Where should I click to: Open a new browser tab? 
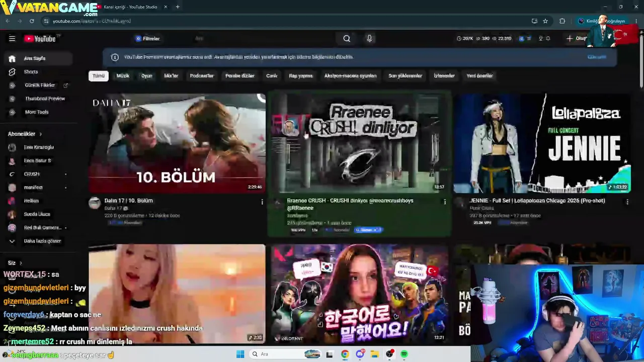click(x=178, y=7)
